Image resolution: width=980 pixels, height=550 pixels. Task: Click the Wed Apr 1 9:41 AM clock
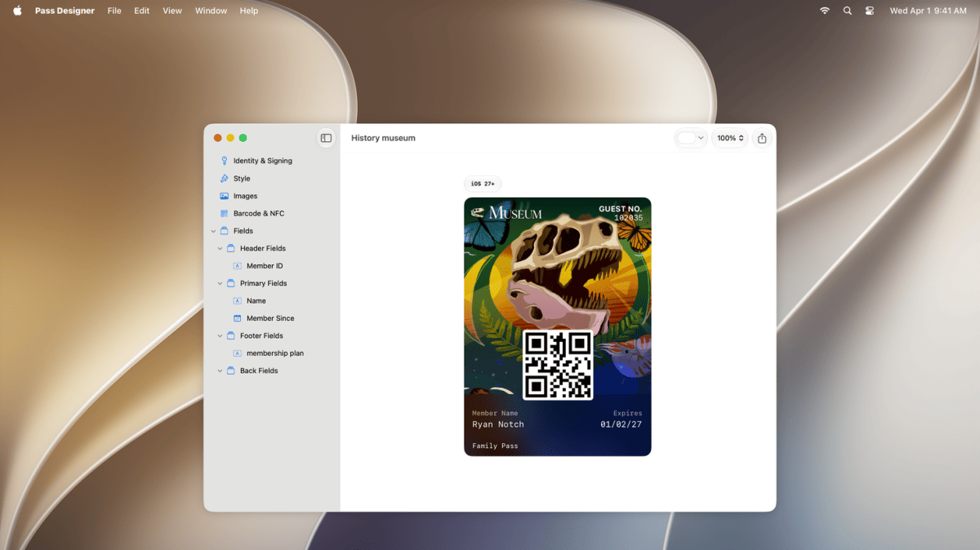click(x=928, y=11)
